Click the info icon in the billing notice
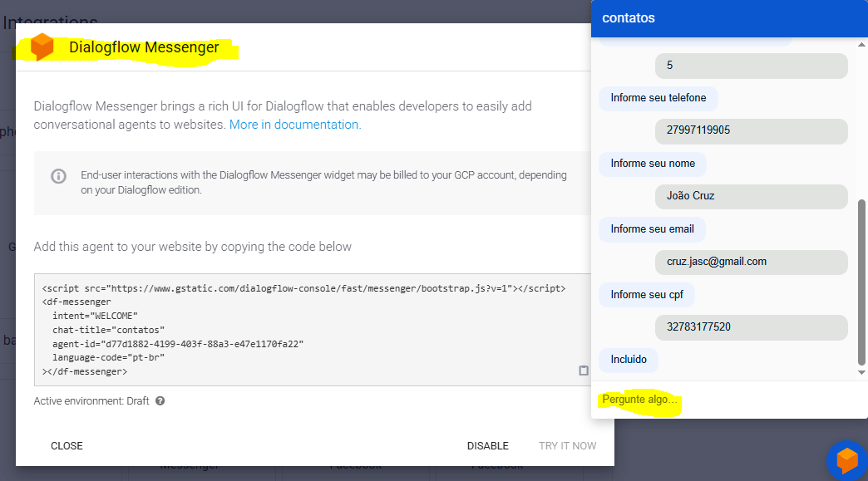The width and height of the screenshot is (868, 481). point(59,176)
